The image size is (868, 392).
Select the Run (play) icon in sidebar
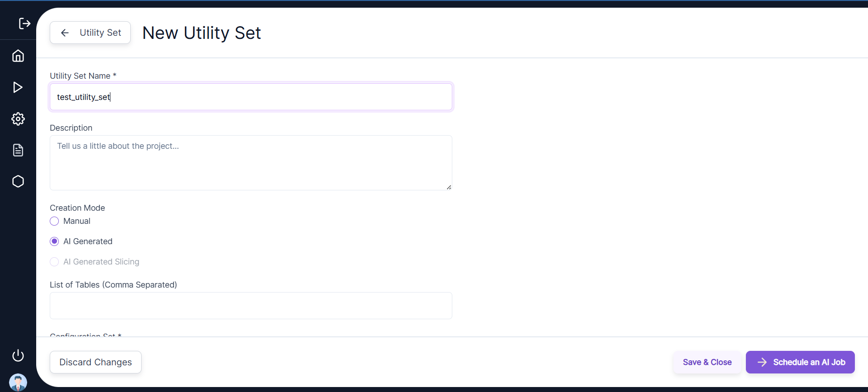pos(18,87)
